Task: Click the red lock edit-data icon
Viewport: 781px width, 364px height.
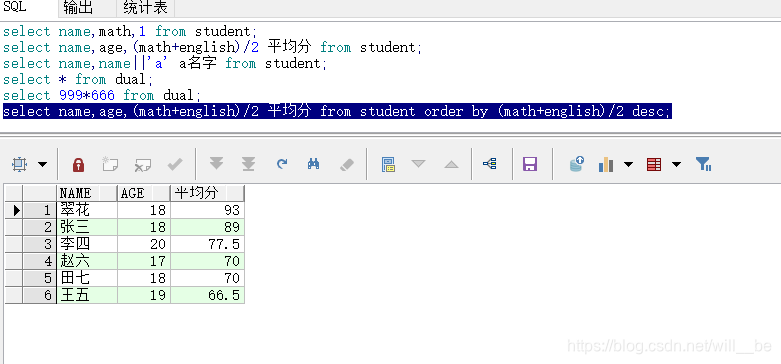Action: click(78, 164)
